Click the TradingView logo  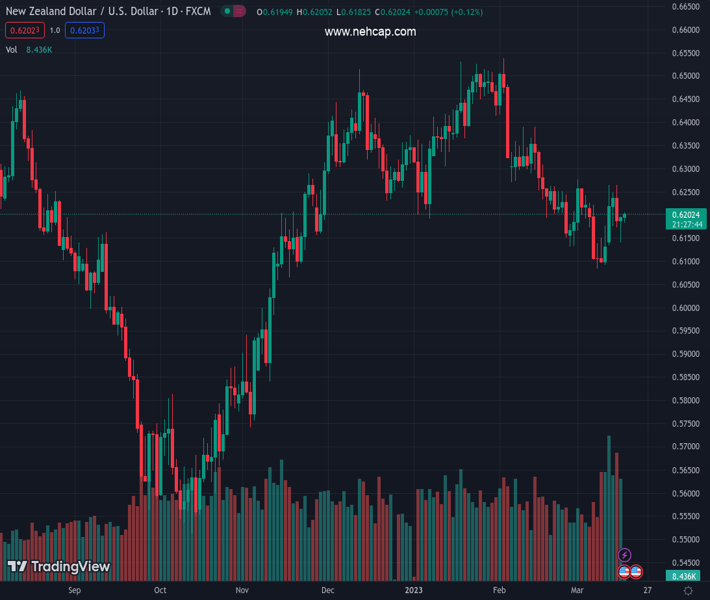58,567
